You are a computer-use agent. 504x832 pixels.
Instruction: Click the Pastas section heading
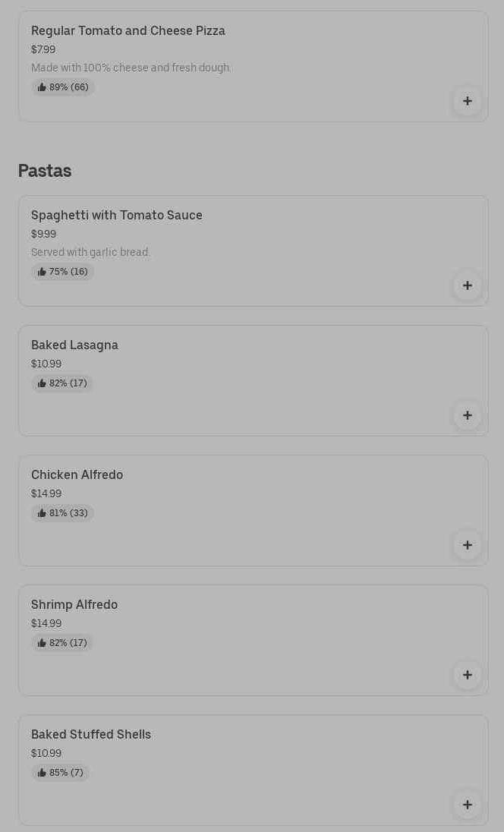point(45,171)
